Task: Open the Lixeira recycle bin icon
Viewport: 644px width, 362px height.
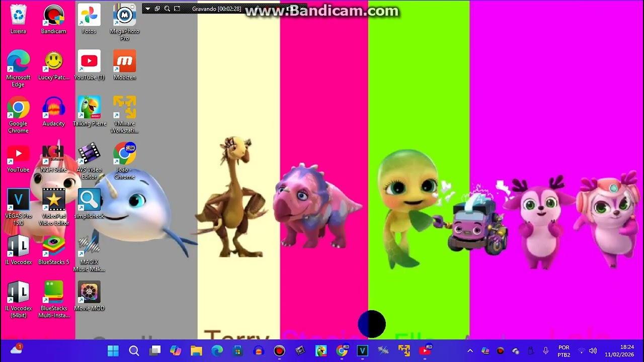Action: click(x=18, y=20)
